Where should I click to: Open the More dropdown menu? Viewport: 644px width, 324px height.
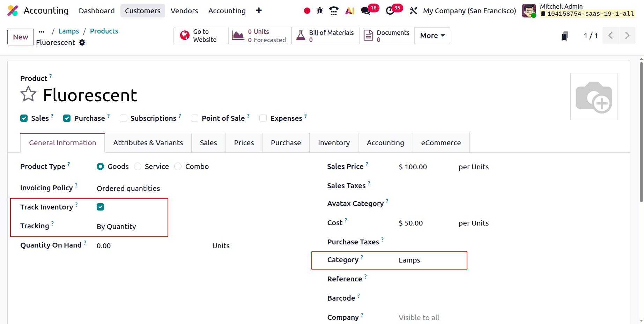click(432, 35)
